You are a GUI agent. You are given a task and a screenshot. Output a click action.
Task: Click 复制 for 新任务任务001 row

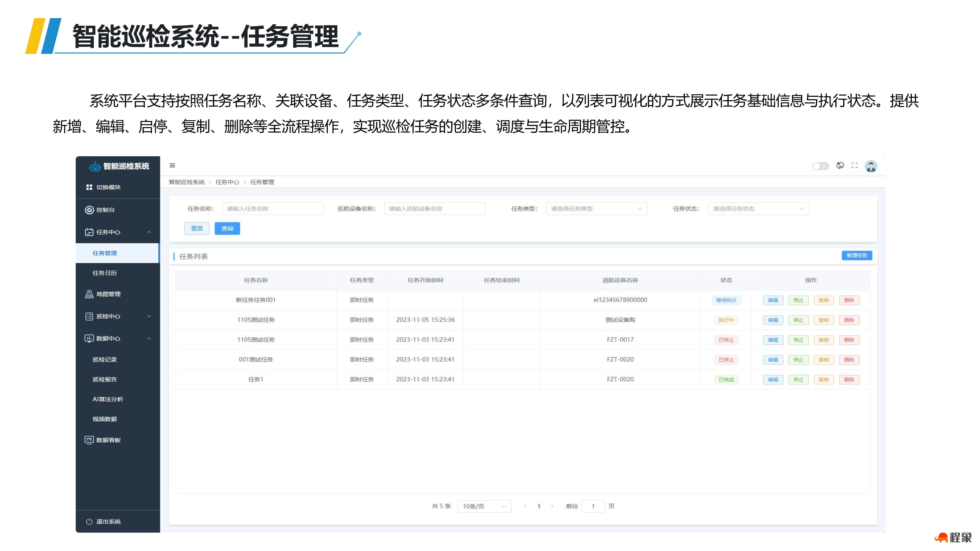coord(824,300)
